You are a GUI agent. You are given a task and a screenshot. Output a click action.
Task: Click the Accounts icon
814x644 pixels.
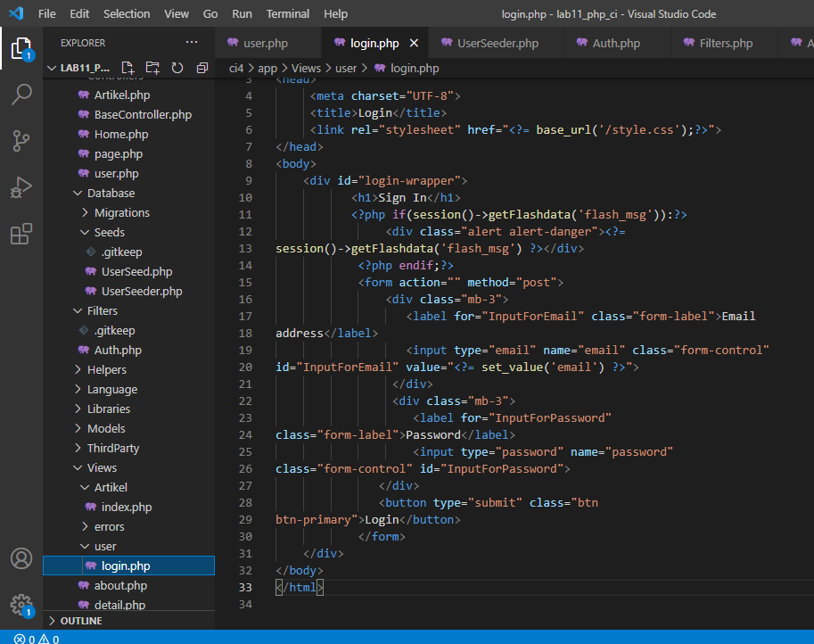point(21,558)
